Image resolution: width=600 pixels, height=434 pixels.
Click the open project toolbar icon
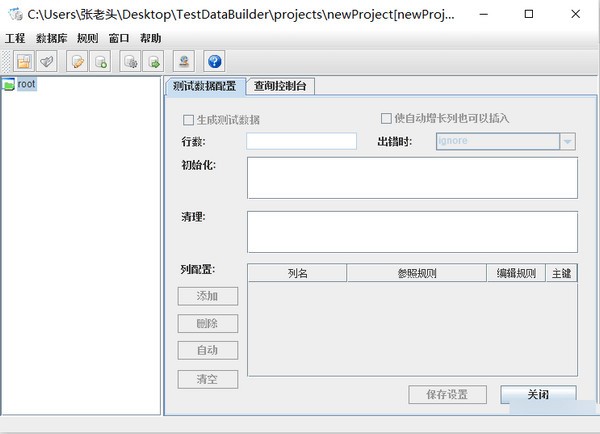pos(23,61)
